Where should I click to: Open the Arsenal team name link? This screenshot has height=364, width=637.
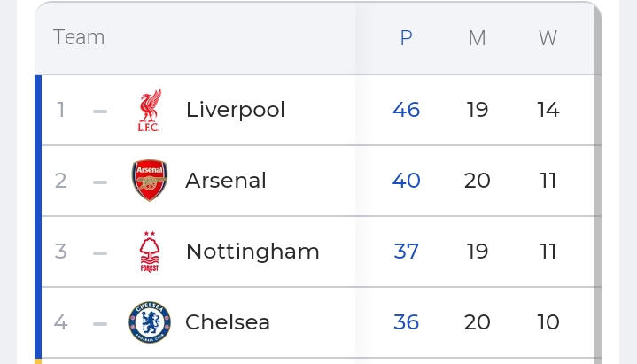226,181
